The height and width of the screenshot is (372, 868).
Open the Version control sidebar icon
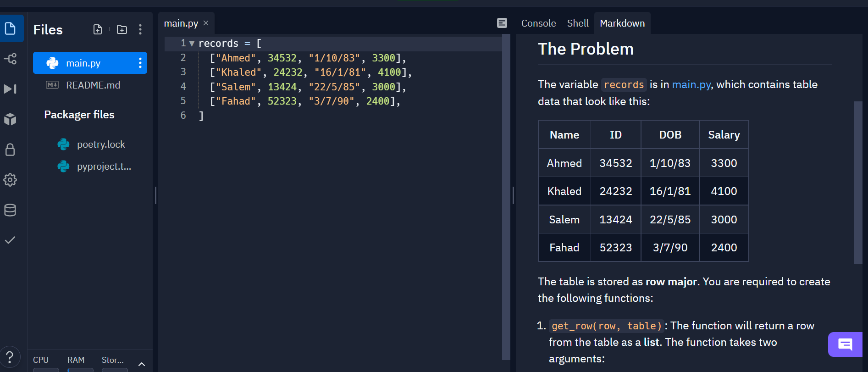click(x=10, y=59)
